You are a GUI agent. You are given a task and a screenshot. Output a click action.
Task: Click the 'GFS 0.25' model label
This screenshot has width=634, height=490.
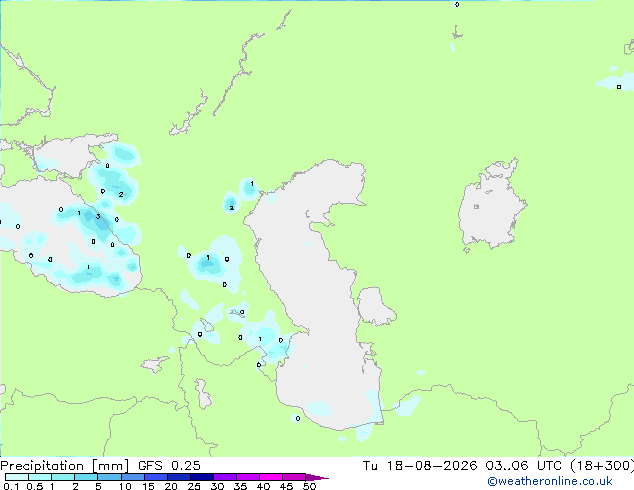point(169,465)
